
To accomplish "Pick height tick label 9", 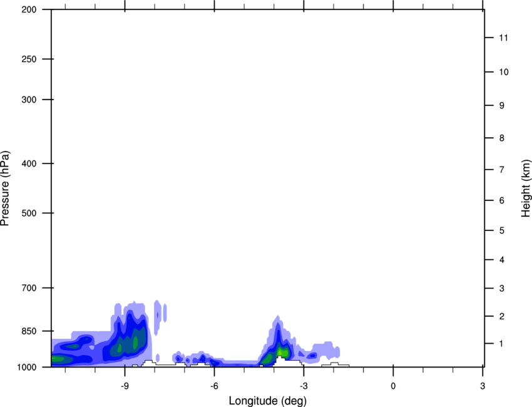I will (x=502, y=106).
